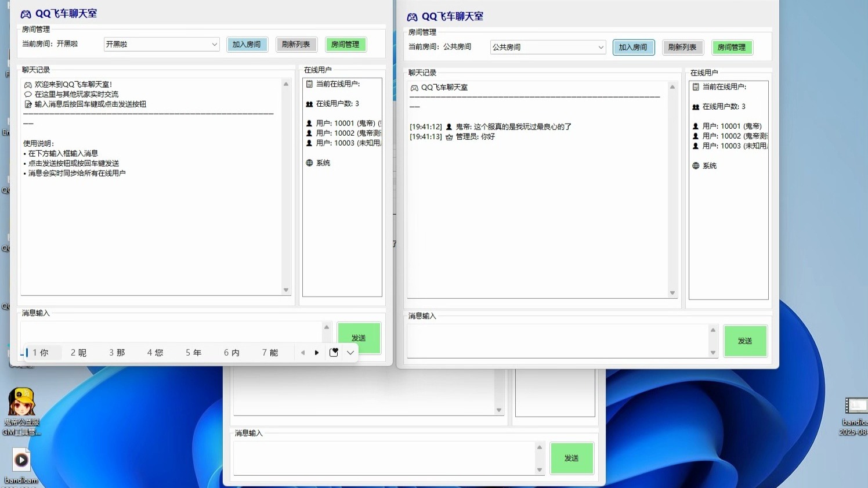Focus message input field in back window
The width and height of the screenshot is (868, 488).
click(384, 458)
